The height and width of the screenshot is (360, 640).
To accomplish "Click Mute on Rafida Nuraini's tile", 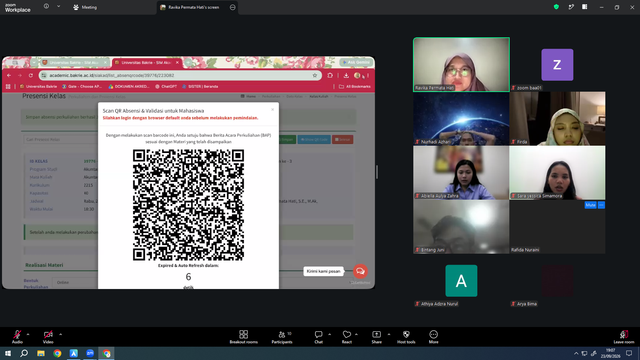I will [590, 205].
